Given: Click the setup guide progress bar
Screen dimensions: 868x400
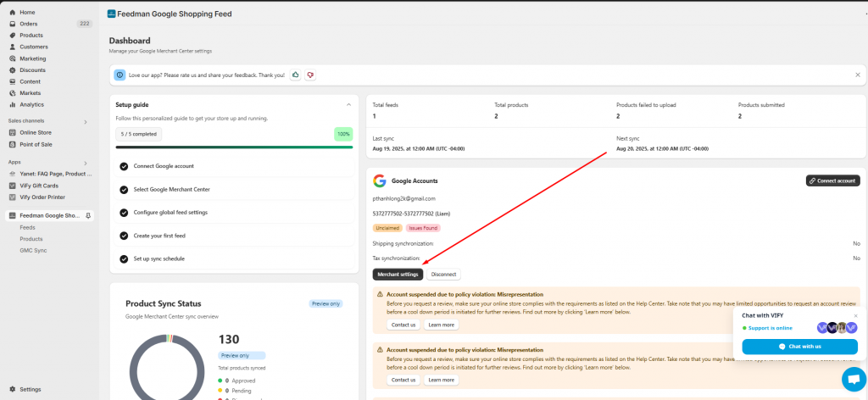Looking at the screenshot, I should [x=234, y=147].
